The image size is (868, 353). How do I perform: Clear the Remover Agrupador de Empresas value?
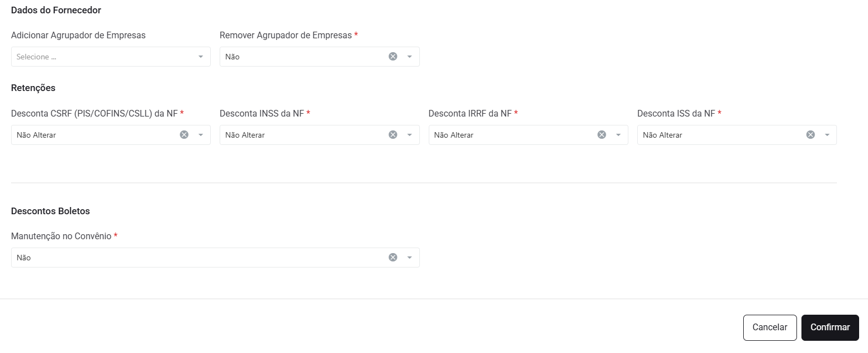pos(393,57)
